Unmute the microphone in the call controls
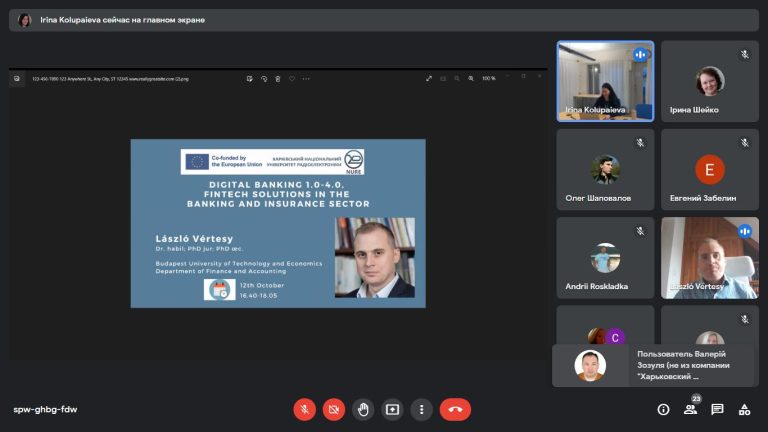 click(x=304, y=409)
